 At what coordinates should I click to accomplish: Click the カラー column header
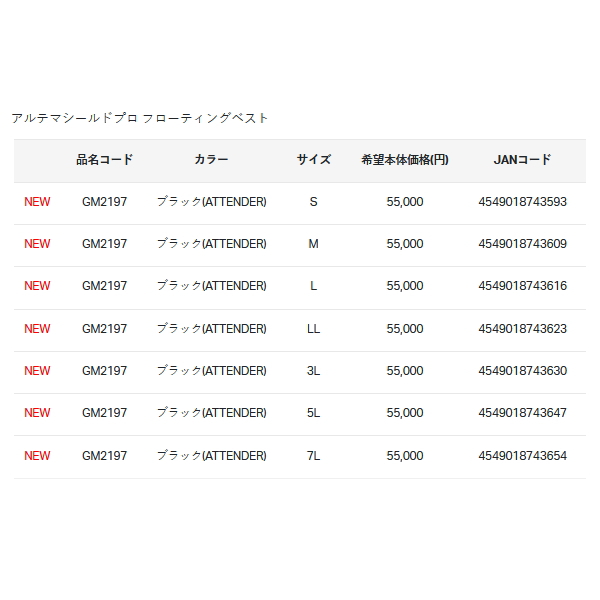click(211, 160)
